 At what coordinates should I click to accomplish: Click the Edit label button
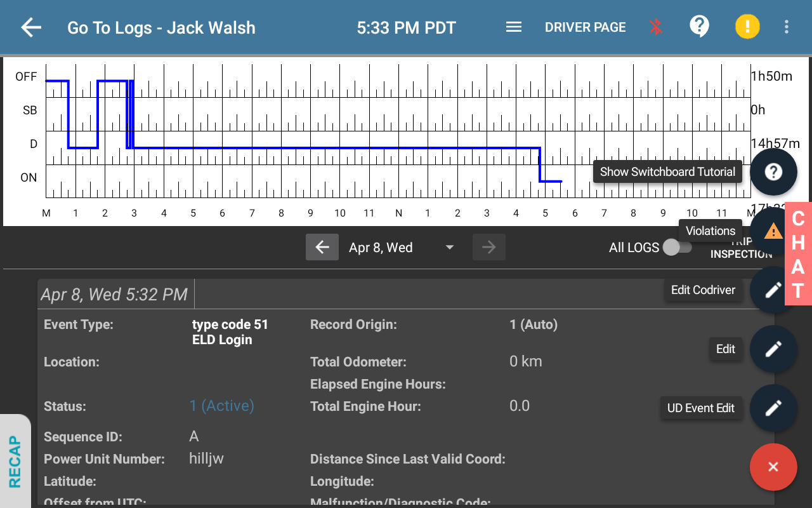[x=725, y=349]
